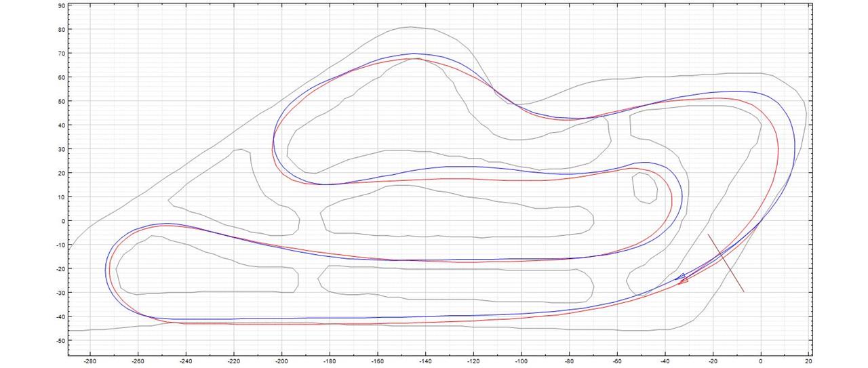Screen dimensions: 868x368
Task: Click the '40' vertical axis label
Action: point(61,125)
